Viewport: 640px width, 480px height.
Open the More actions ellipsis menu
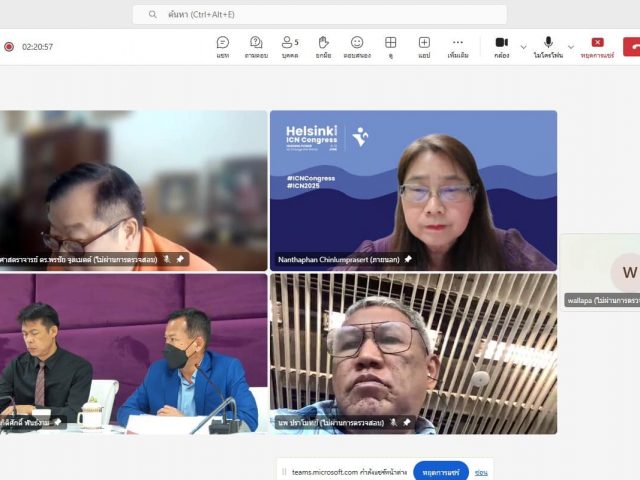point(458,47)
